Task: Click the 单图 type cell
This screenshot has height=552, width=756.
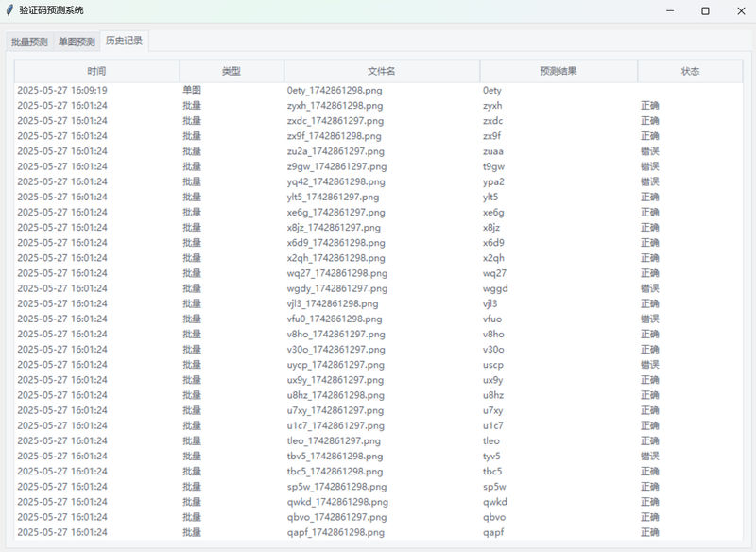Action: coord(192,90)
